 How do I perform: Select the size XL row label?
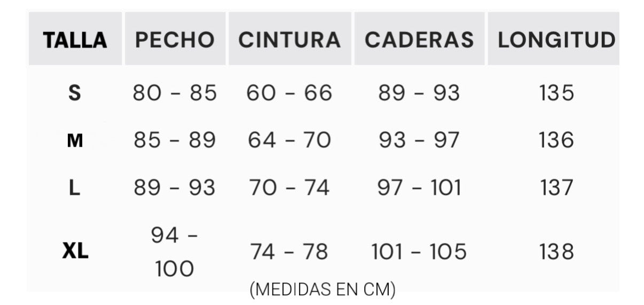(x=75, y=251)
